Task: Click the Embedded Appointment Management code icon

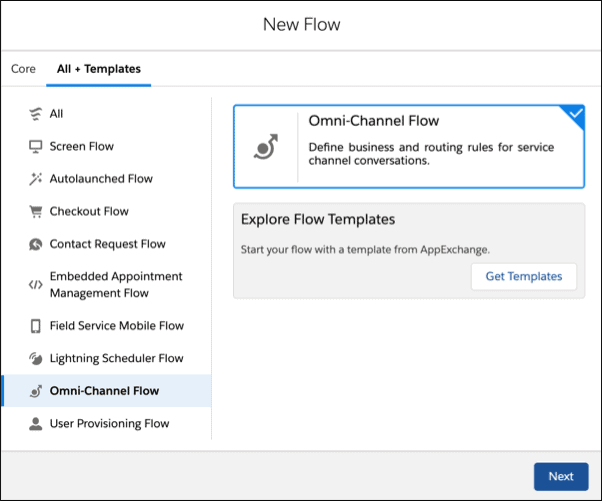Action: coord(35,285)
